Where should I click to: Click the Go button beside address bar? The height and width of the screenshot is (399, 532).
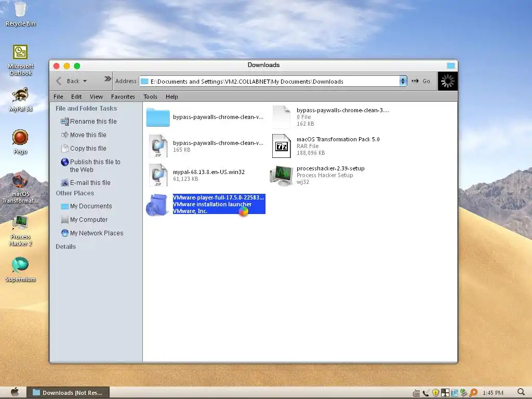(421, 81)
